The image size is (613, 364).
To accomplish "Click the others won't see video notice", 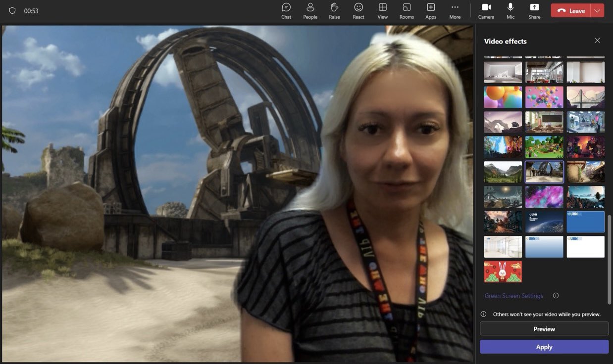I will point(547,314).
